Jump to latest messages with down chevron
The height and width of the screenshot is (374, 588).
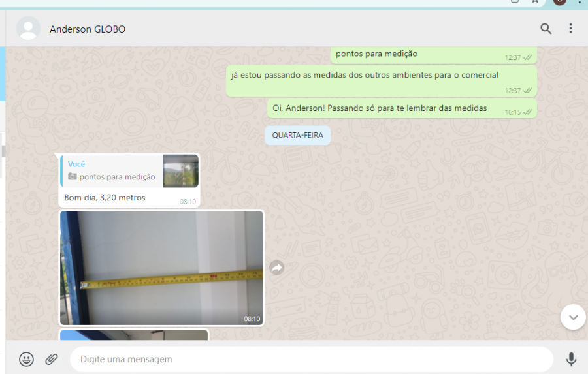click(x=573, y=317)
